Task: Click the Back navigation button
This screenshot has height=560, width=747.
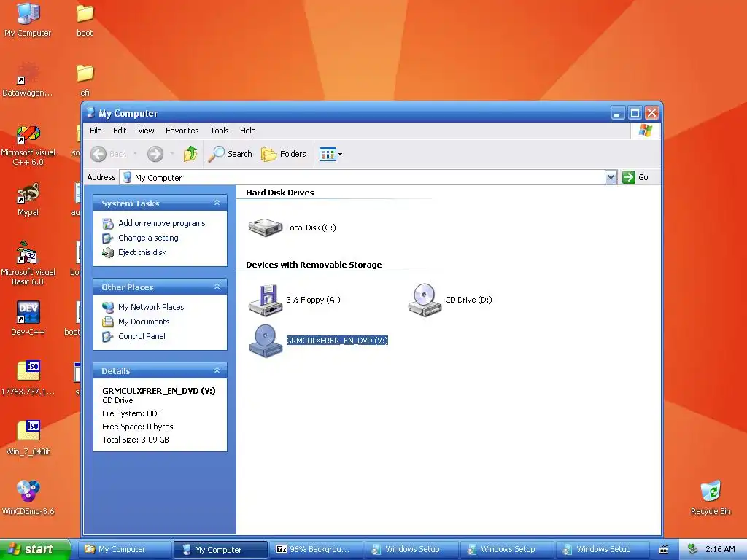Action: [x=109, y=154]
